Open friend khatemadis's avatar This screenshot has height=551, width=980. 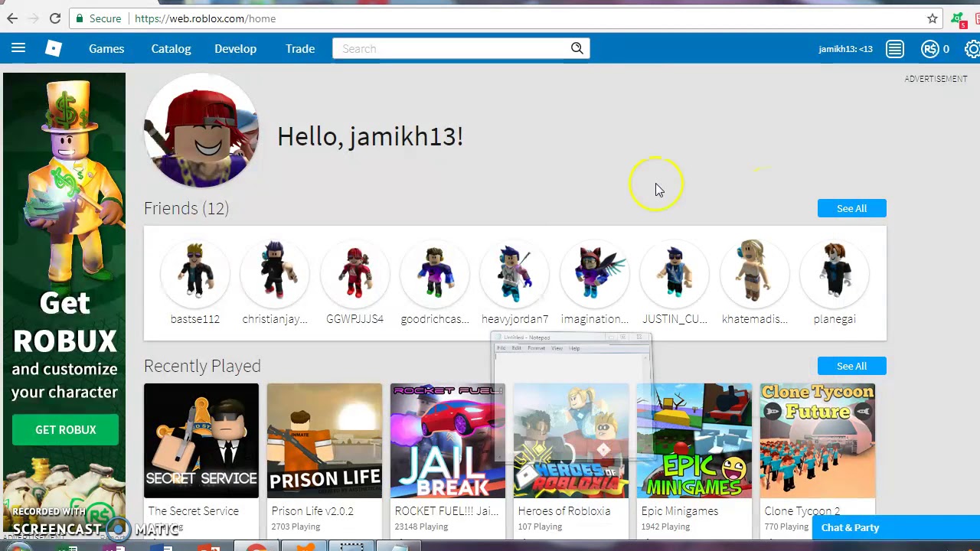[x=754, y=273]
